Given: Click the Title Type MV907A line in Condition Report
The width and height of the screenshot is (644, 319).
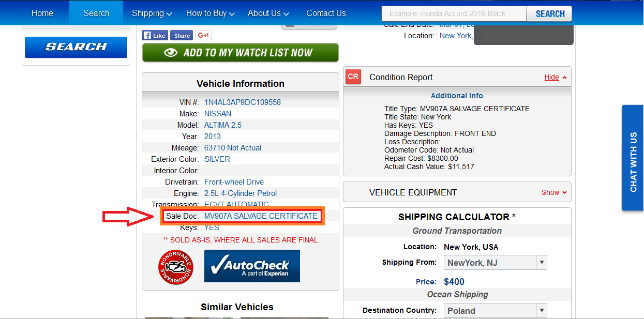Looking at the screenshot, I should point(457,109).
